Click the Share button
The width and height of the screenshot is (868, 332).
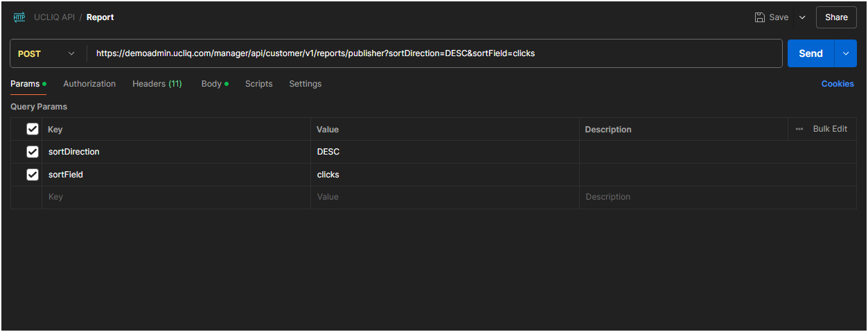(x=836, y=17)
